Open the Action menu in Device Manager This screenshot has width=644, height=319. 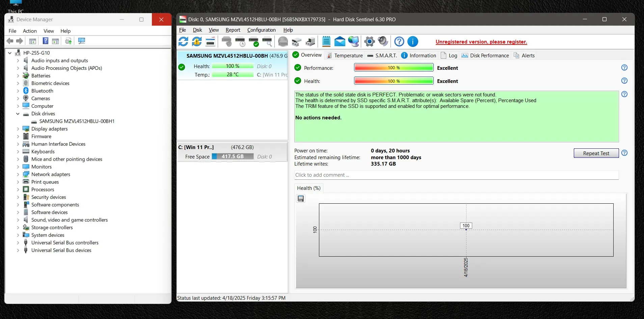pos(30,31)
